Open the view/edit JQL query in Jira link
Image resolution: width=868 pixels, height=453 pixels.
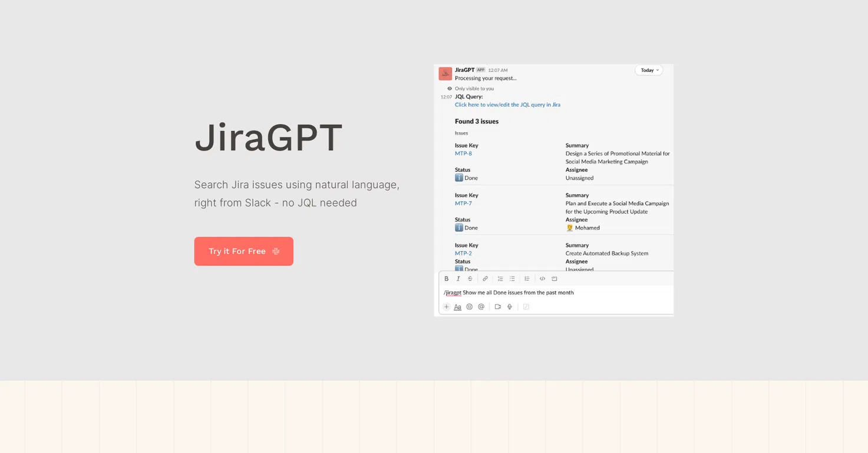(x=507, y=105)
